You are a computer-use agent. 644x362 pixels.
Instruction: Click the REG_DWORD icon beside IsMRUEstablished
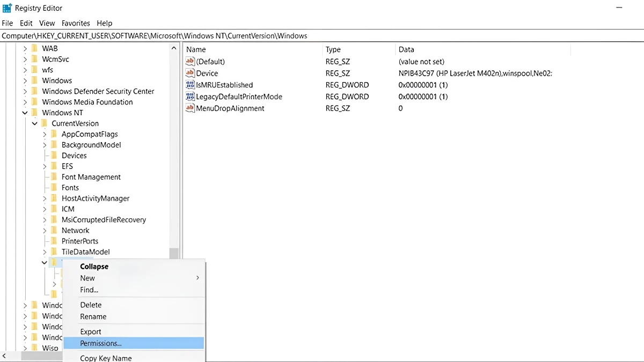point(189,85)
